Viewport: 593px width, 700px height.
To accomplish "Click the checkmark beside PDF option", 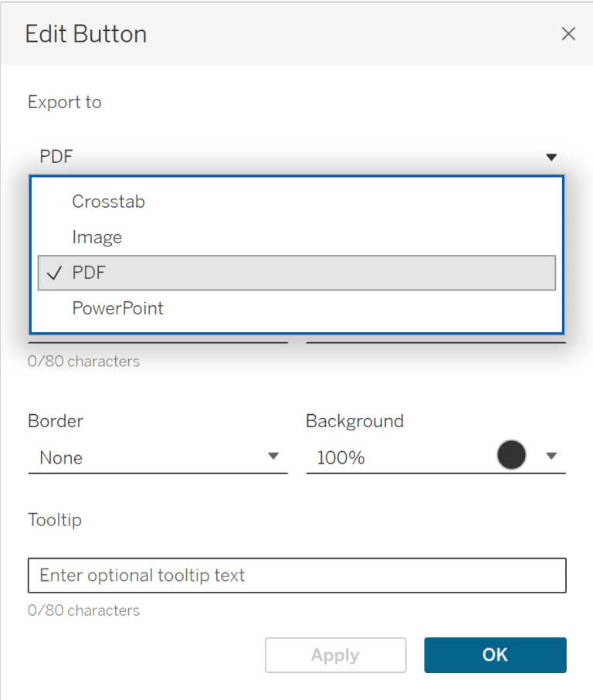I will [x=54, y=273].
